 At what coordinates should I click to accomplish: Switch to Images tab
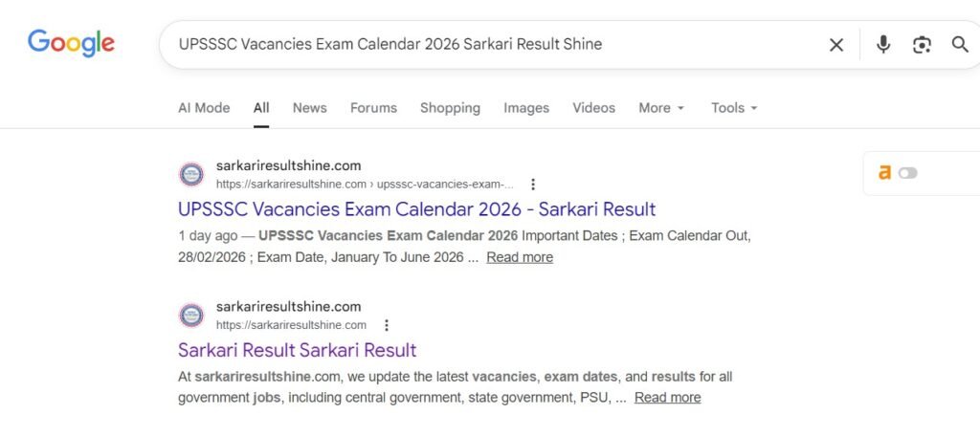[x=526, y=108]
